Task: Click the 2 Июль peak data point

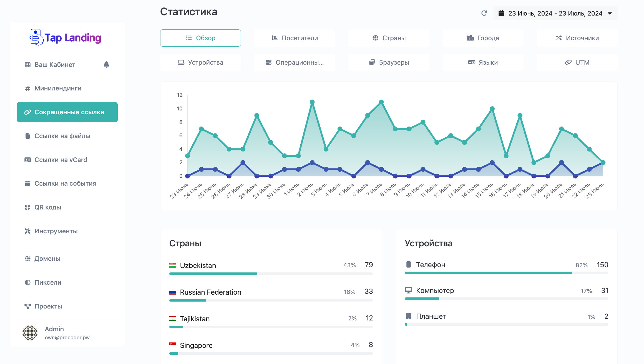Action: point(312,102)
